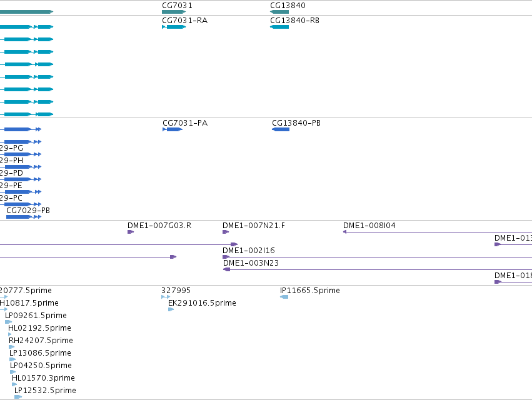This screenshot has width=532, height=400.
Task: Select the LP09261.5prime EST label
Action: tap(36, 316)
